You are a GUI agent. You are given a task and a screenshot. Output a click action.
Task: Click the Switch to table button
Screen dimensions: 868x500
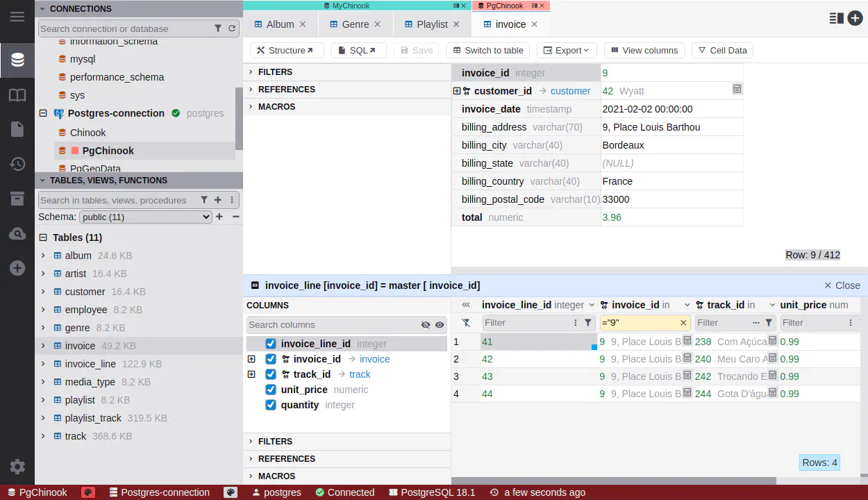[x=487, y=50]
